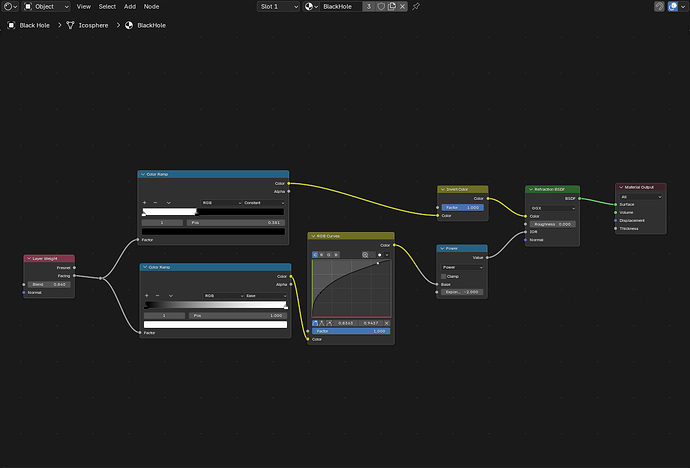
Task: Open the Object shader type dropdown
Action: tap(46, 7)
